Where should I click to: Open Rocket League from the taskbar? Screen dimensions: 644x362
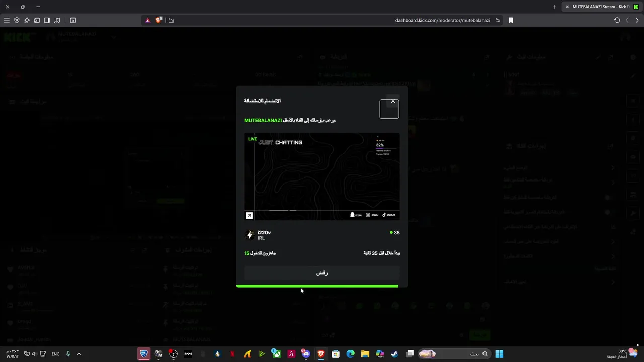click(144, 354)
